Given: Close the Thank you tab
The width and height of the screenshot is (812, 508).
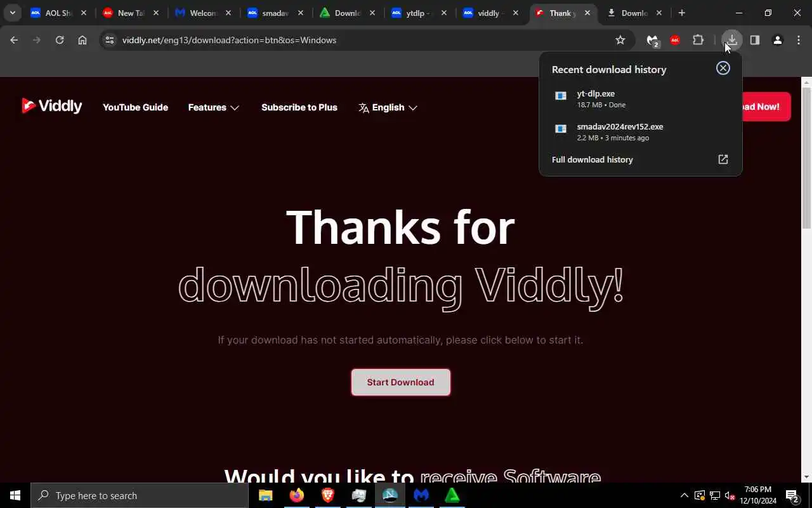Looking at the screenshot, I should [587, 13].
